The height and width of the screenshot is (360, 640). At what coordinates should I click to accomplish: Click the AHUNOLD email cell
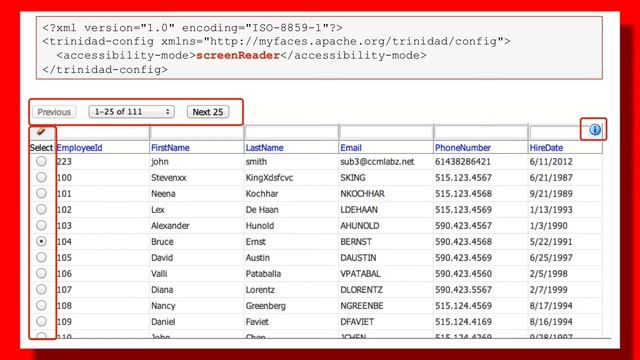click(x=360, y=226)
